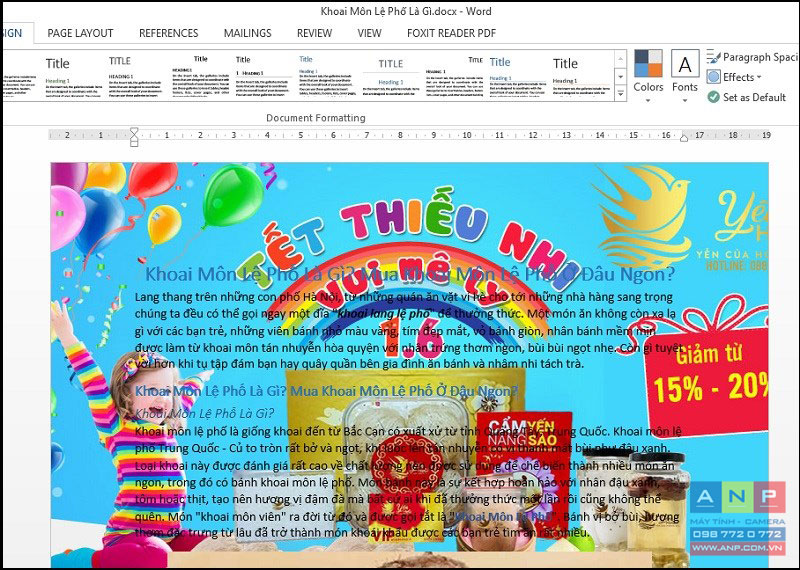Image resolution: width=800 pixels, height=570 pixels.
Task: Click the right indent marker on ruler
Action: pyautogui.click(x=684, y=137)
